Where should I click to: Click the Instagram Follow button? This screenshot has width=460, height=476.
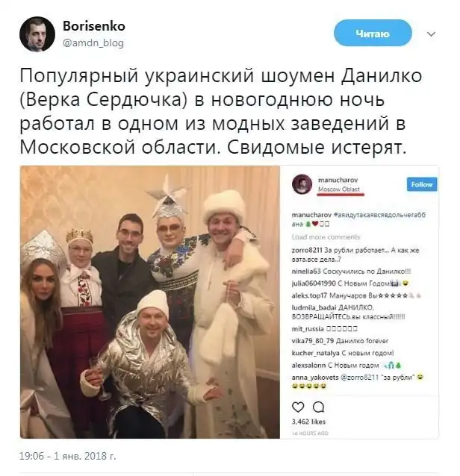[x=421, y=184]
